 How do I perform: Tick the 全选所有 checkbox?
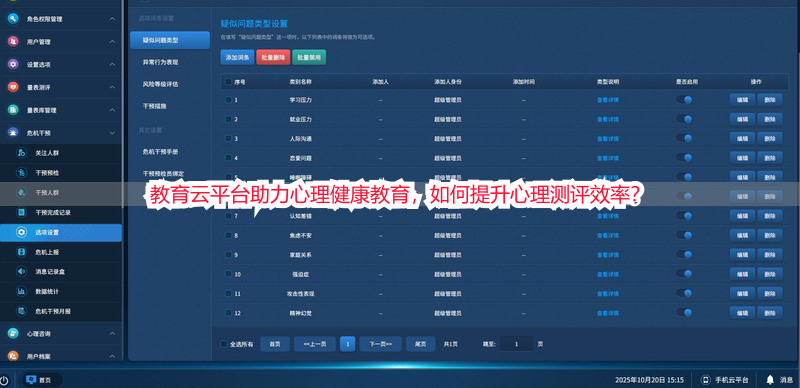tap(223, 344)
